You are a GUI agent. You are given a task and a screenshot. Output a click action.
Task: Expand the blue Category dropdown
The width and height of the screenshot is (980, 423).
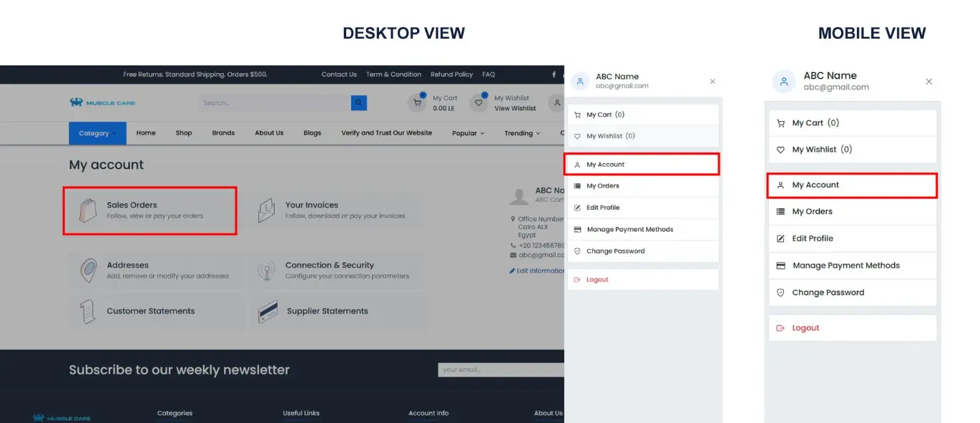click(x=97, y=133)
